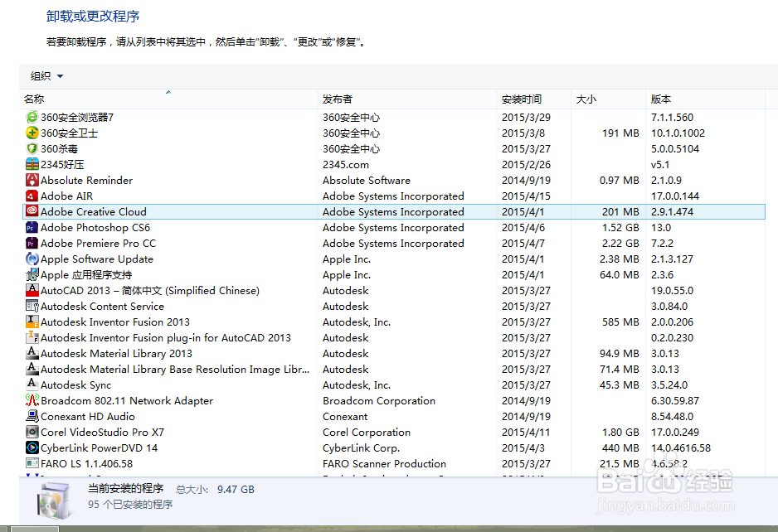
Task: Click the Adobe Creative Cloud icon
Action: click(32, 211)
